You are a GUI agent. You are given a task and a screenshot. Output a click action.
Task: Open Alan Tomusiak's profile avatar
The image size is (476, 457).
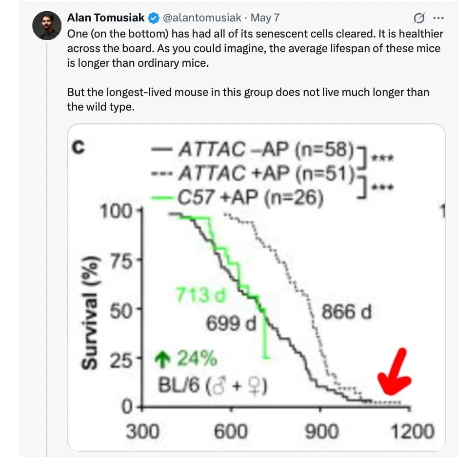pos(47,25)
